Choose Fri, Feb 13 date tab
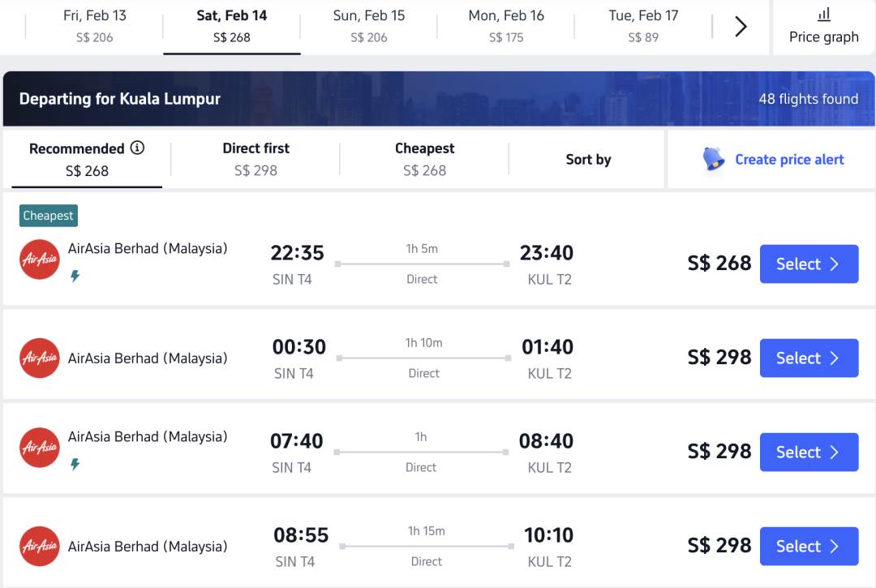 (x=94, y=26)
